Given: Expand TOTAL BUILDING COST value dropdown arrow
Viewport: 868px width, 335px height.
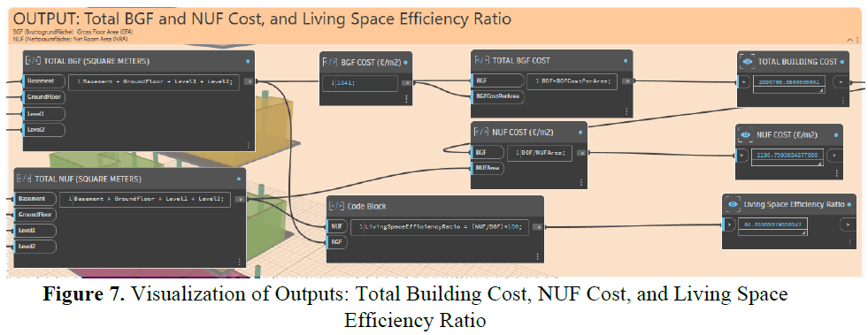Looking at the screenshot, I should point(821,89).
